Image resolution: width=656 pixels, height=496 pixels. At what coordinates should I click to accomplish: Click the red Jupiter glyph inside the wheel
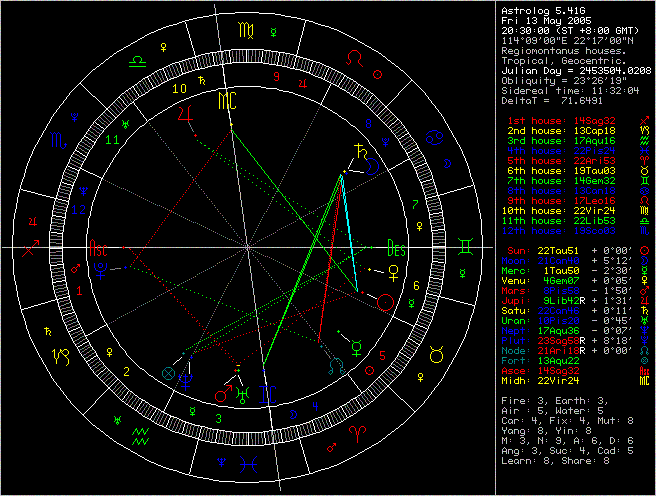[184, 116]
